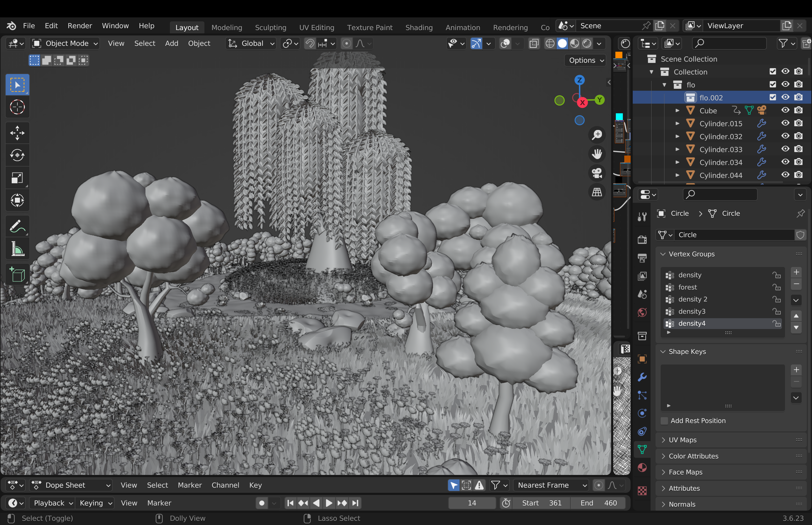Activate the Rotate tool
The image size is (812, 525).
[17, 156]
